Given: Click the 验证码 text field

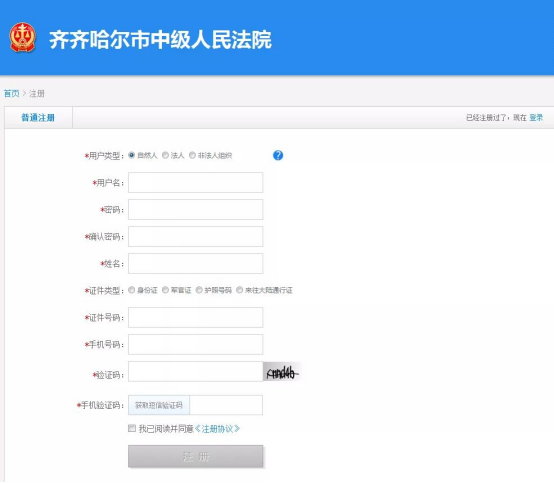Looking at the screenshot, I should click(195, 372).
